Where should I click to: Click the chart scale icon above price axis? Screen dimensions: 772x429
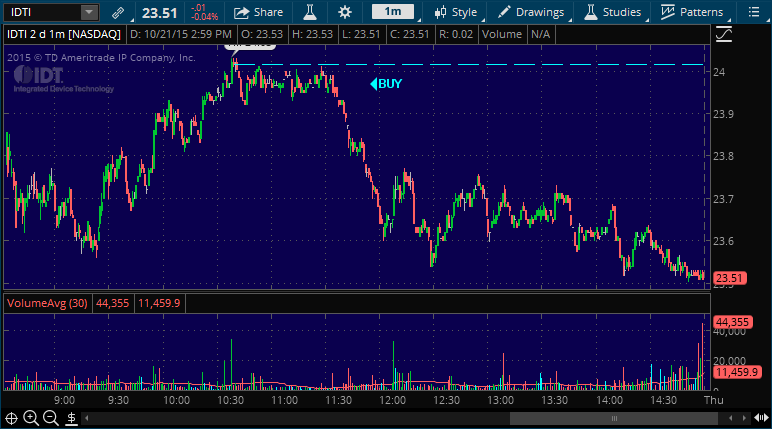[x=725, y=33]
